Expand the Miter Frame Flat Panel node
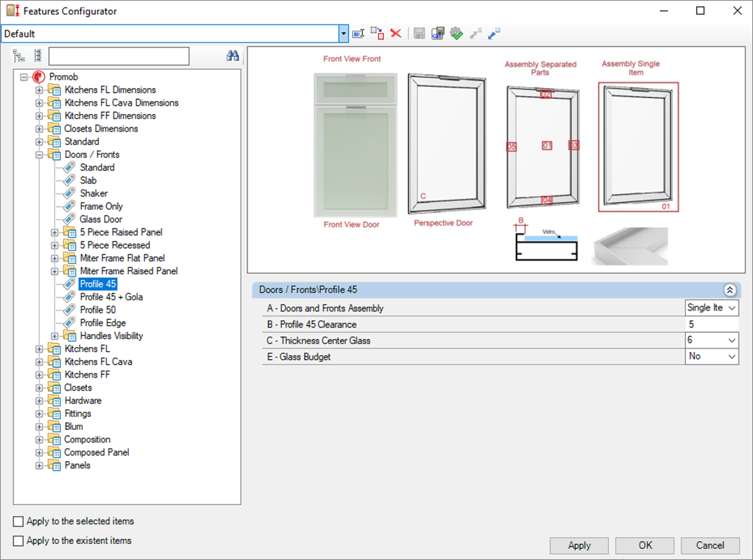 pos(55,258)
